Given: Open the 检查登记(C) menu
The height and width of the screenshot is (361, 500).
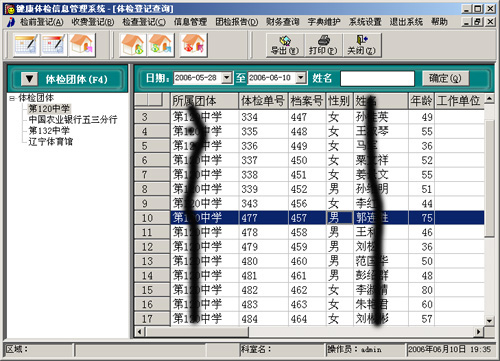Looking at the screenshot, I should click(144, 22).
